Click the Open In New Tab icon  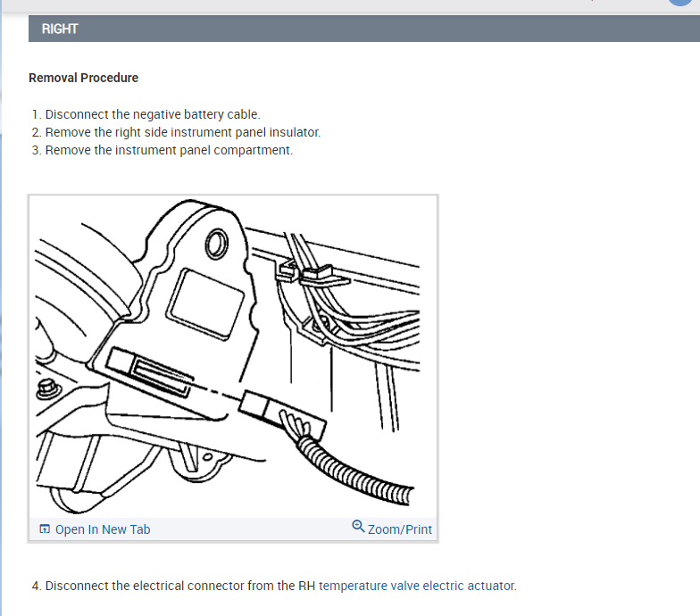pyautogui.click(x=45, y=529)
